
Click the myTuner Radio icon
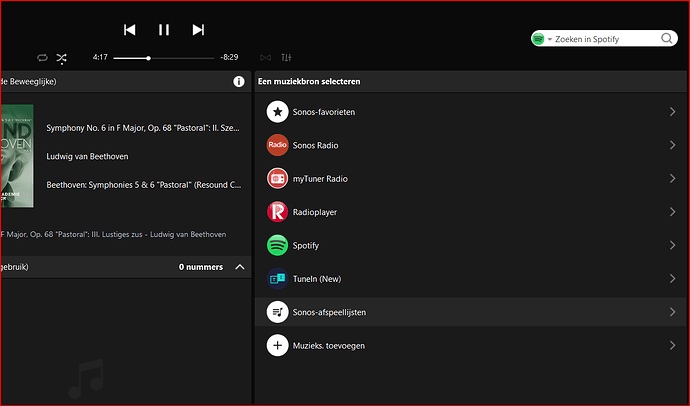point(278,179)
